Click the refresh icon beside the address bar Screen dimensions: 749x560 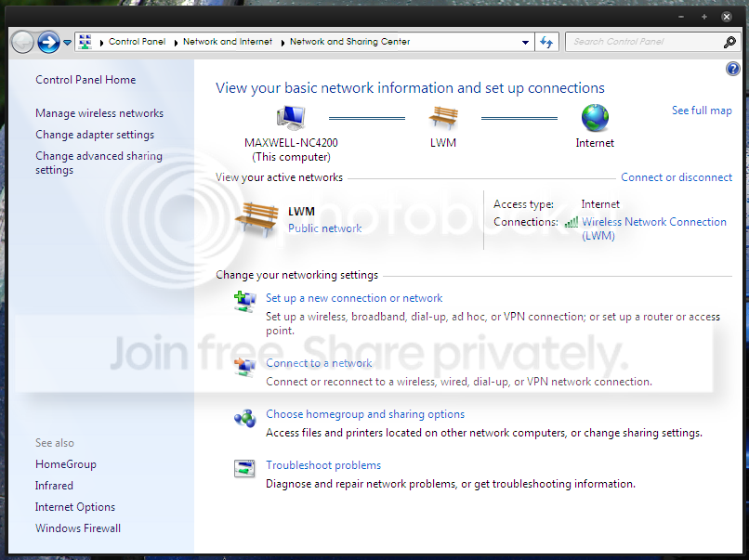[546, 42]
